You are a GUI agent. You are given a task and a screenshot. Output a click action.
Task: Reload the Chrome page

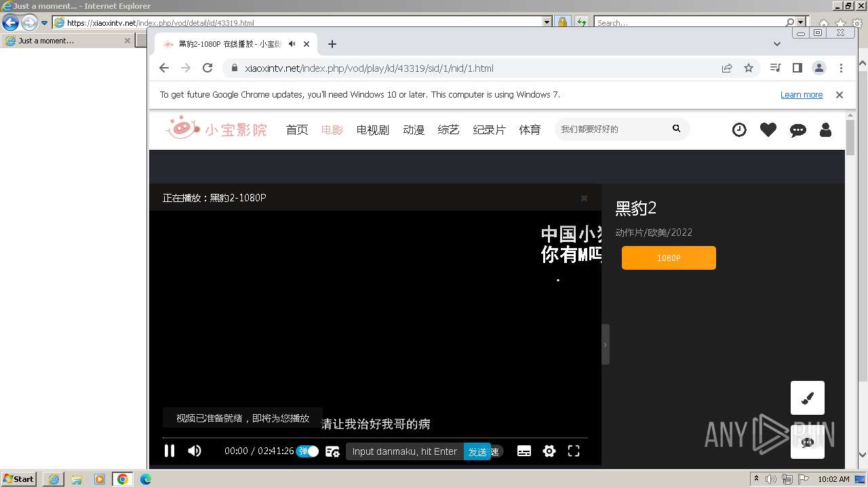click(x=208, y=68)
